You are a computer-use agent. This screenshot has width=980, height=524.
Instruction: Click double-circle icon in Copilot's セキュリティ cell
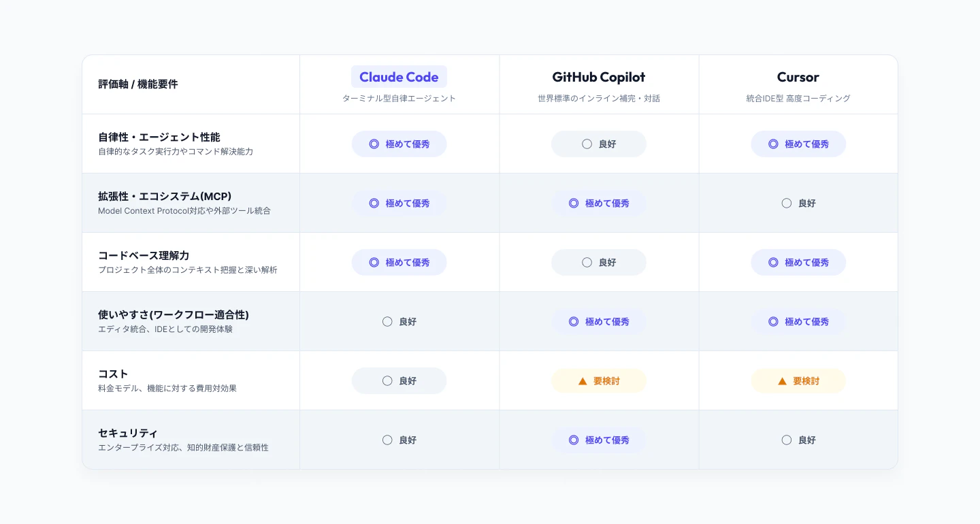(574, 440)
